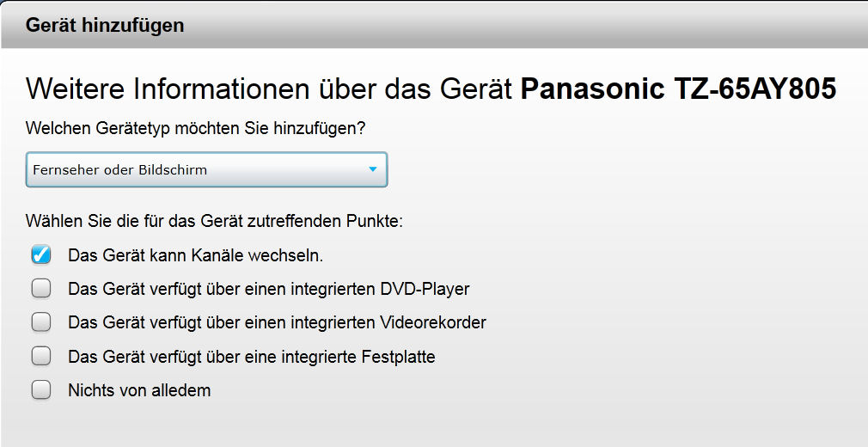Screen dimensions: 868x447
Task: Click the blue dropdown arrow for device type
Action: pos(372,169)
